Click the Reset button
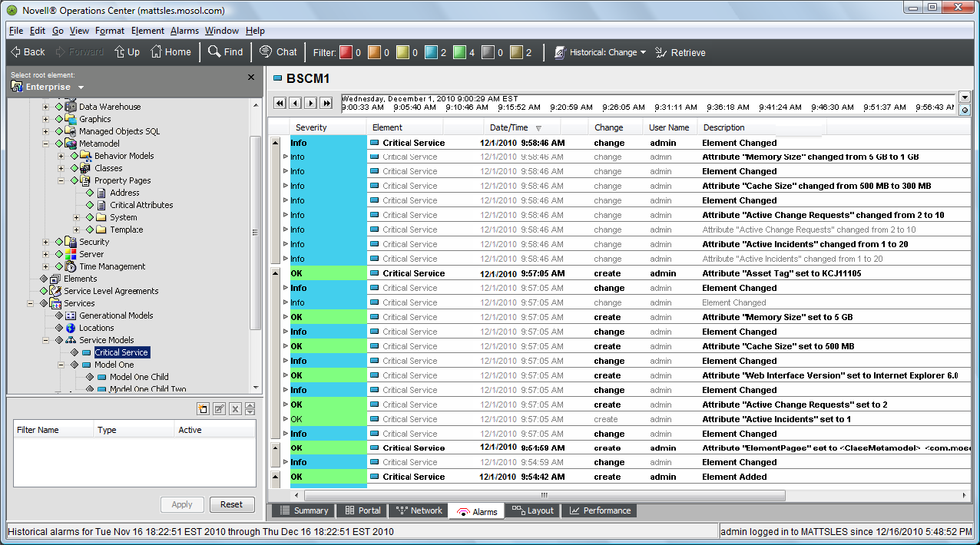The width and height of the screenshot is (980, 545). pos(232,504)
